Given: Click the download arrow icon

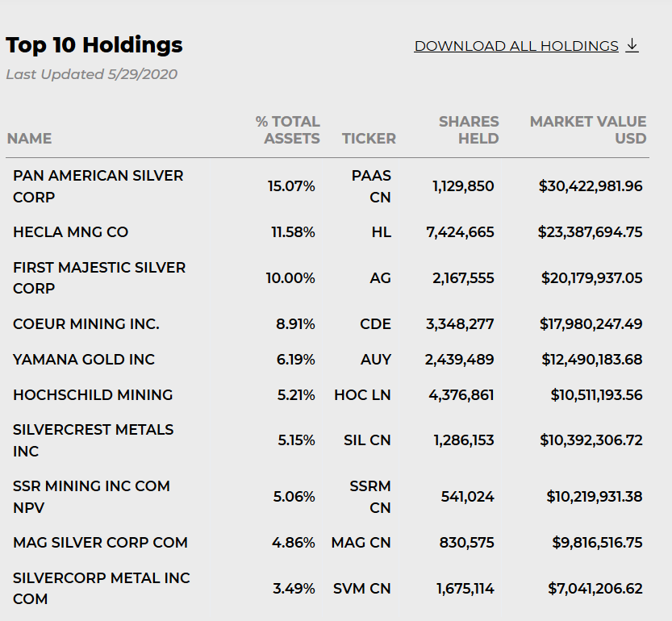Looking at the screenshot, I should point(632,45).
